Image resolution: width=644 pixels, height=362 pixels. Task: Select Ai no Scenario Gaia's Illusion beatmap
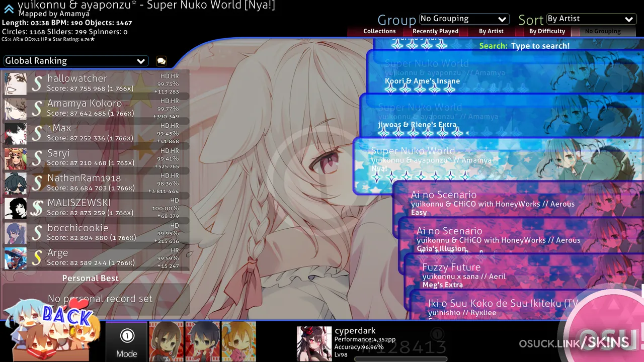522,236
